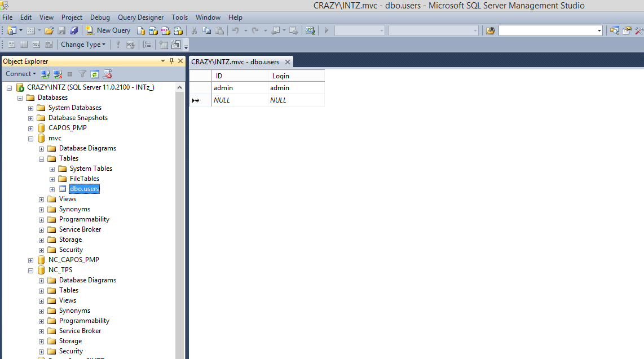Click the Database Engine Query icon
The image size is (644, 359).
click(141, 30)
